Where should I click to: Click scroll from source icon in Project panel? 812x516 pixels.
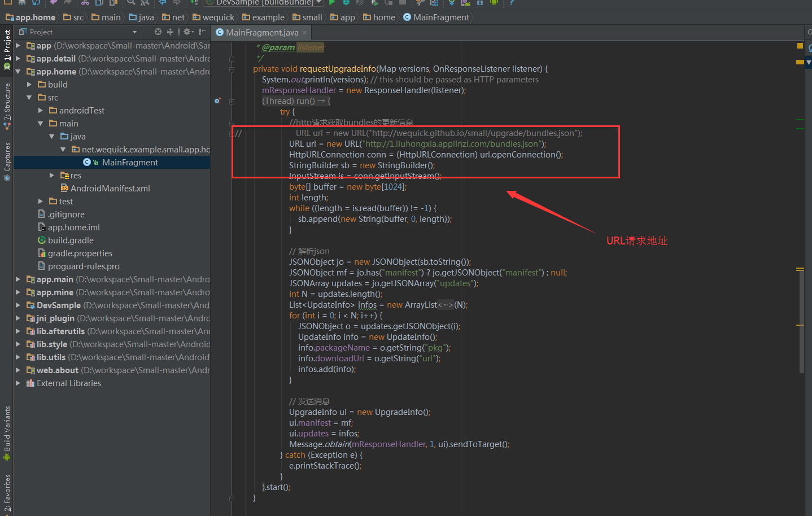158,32
